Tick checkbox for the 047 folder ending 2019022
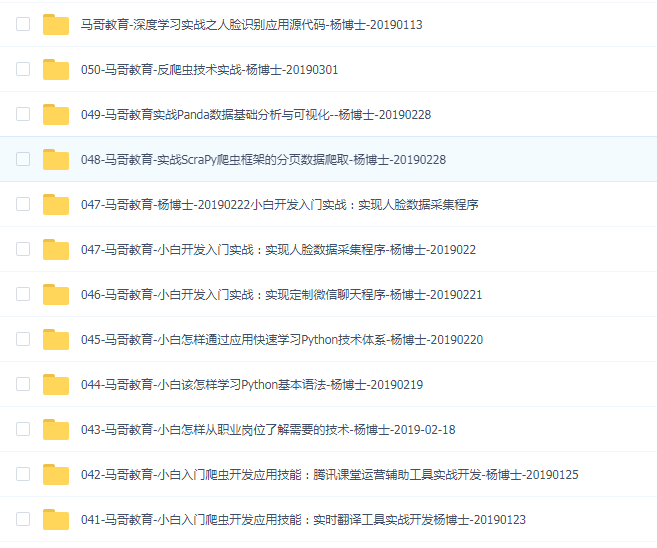Viewport: 657px width, 548px height. coord(23,249)
